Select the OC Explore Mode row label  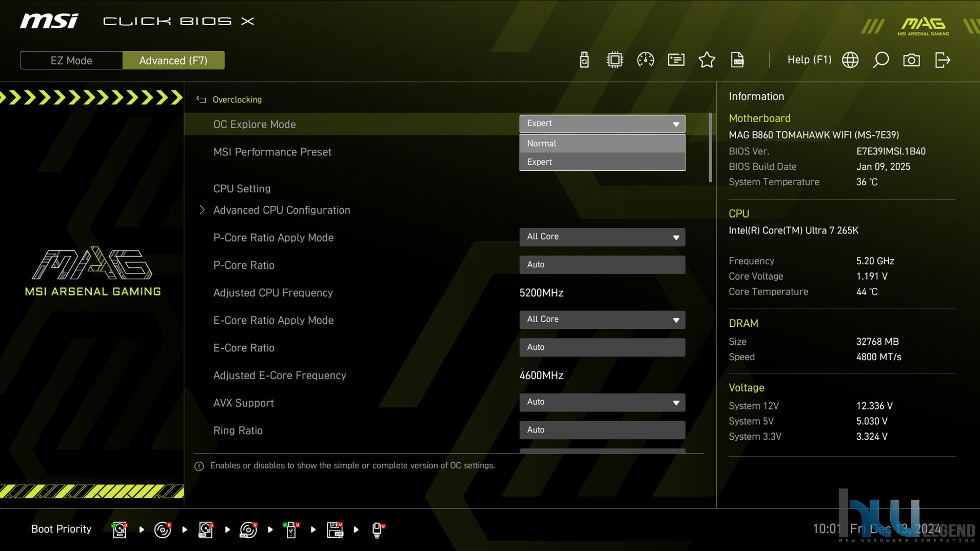pos(254,125)
